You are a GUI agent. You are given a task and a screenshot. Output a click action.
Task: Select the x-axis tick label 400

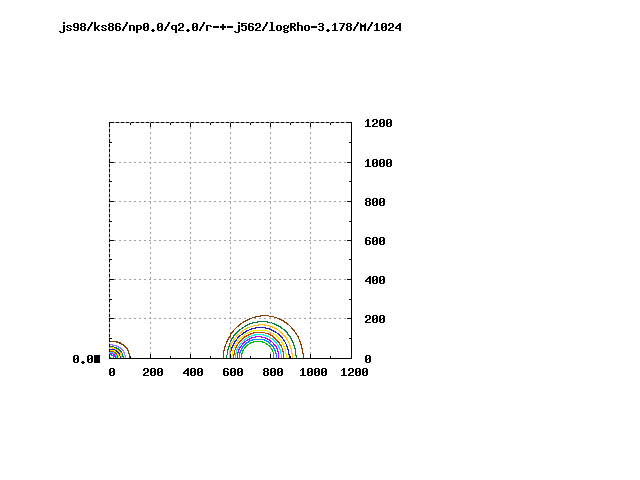click(x=193, y=372)
